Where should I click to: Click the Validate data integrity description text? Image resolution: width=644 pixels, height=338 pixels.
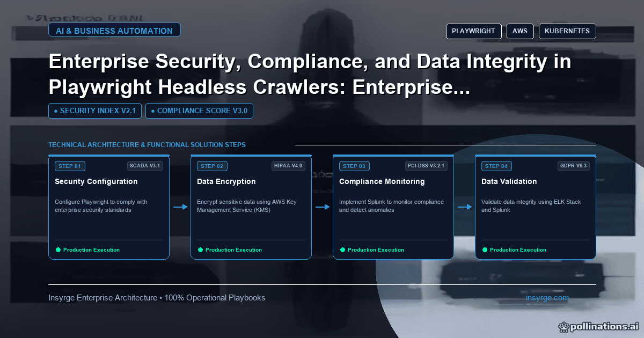click(x=531, y=206)
